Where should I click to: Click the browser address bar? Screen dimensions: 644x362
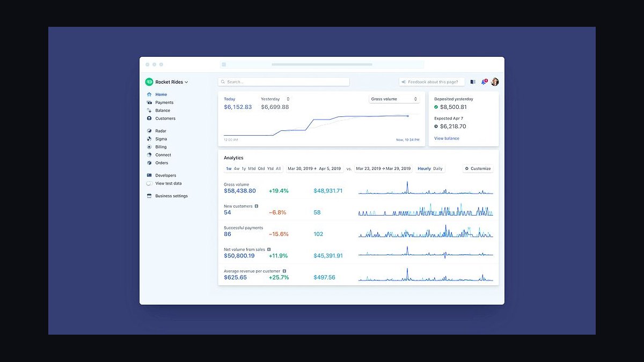point(322,64)
